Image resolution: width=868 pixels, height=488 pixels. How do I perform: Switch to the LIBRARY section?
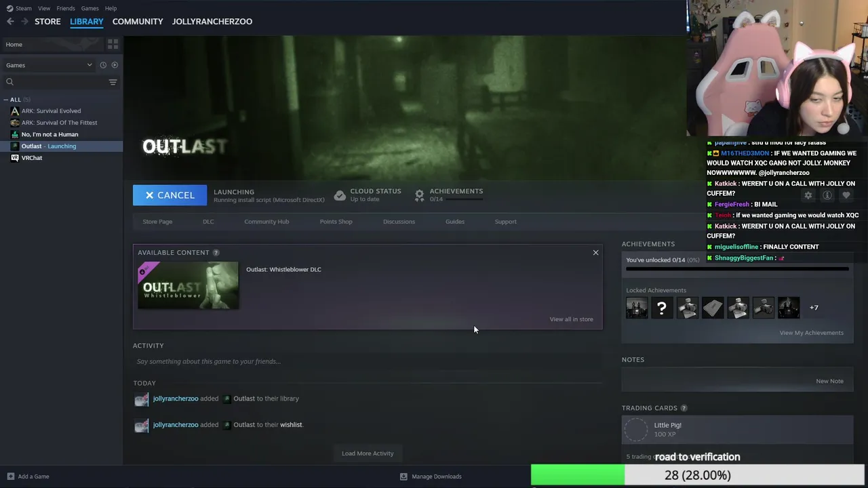pos(87,22)
